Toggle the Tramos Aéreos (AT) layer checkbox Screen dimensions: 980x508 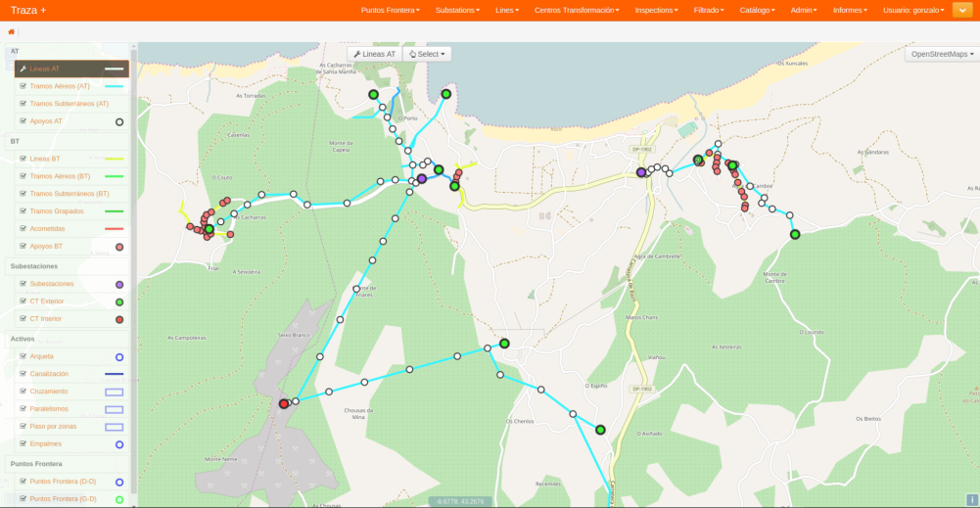tap(23, 86)
